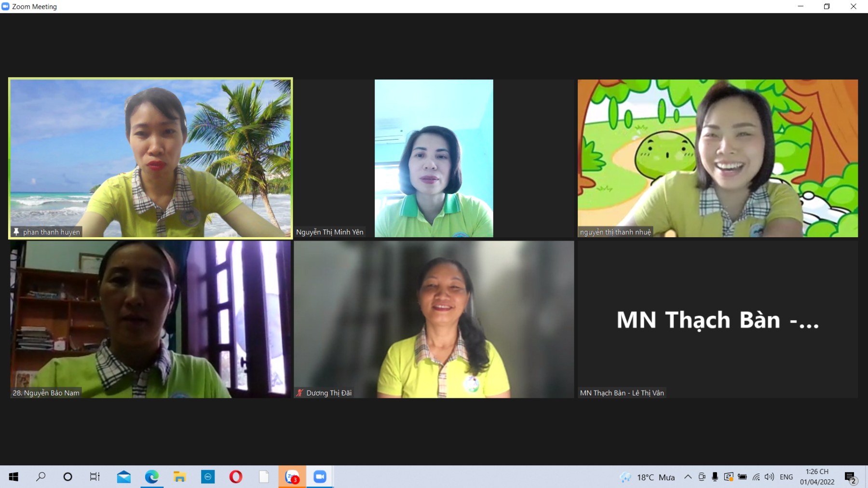Open Microsoft Edge from the taskbar
This screenshot has width=868, height=488.
pyautogui.click(x=152, y=477)
